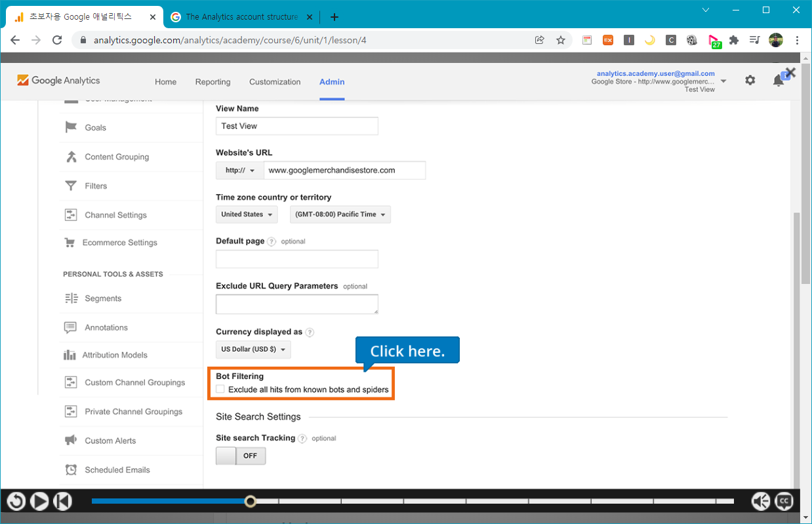Open the Segments icon in sidebar

click(x=71, y=298)
